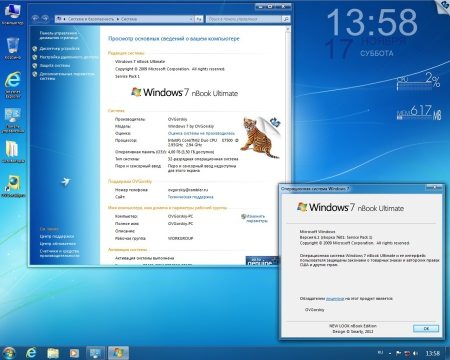Open Remote access settings sidebar link
The width and height of the screenshot is (450, 360).
coord(69,57)
